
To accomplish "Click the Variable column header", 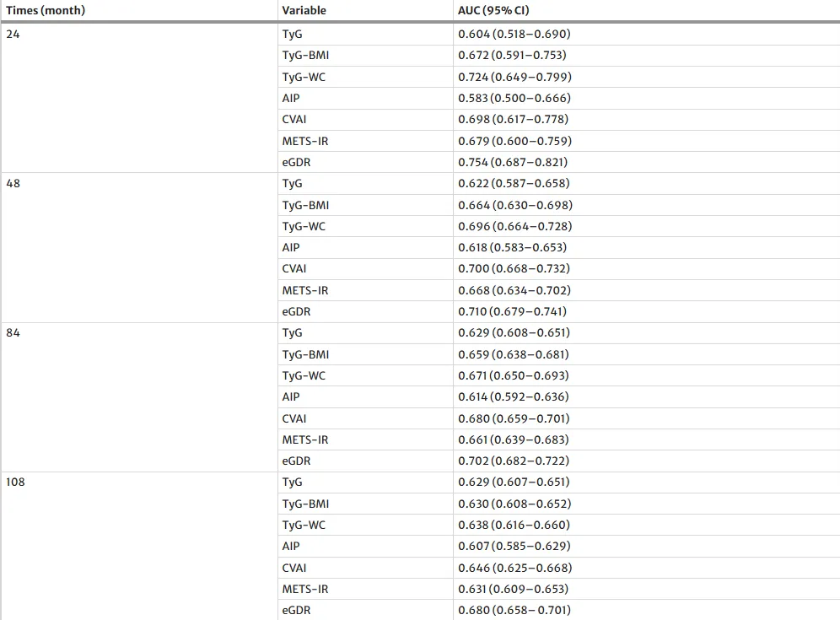I will tap(304, 10).
